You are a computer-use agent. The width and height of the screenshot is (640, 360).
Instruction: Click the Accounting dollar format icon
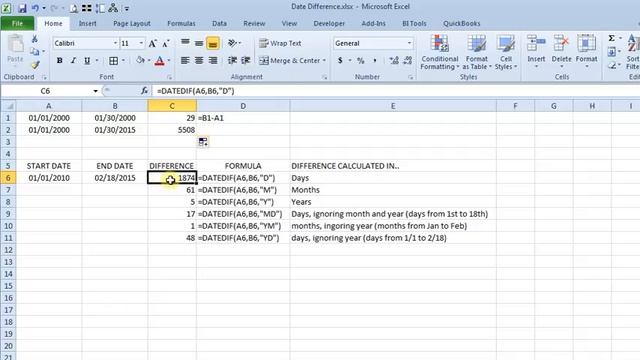coord(340,60)
